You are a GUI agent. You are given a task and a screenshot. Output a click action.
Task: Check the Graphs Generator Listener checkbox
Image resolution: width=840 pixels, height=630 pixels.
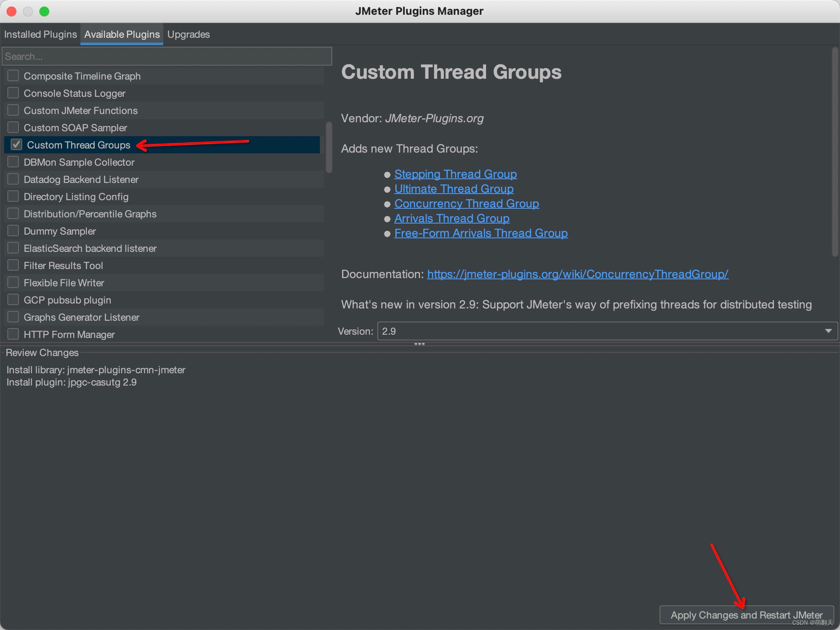[x=13, y=317]
